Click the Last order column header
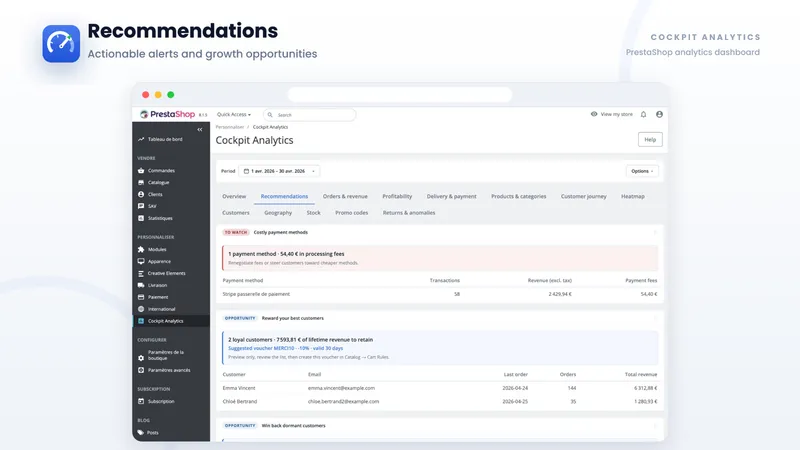The image size is (800, 450). pyautogui.click(x=516, y=374)
